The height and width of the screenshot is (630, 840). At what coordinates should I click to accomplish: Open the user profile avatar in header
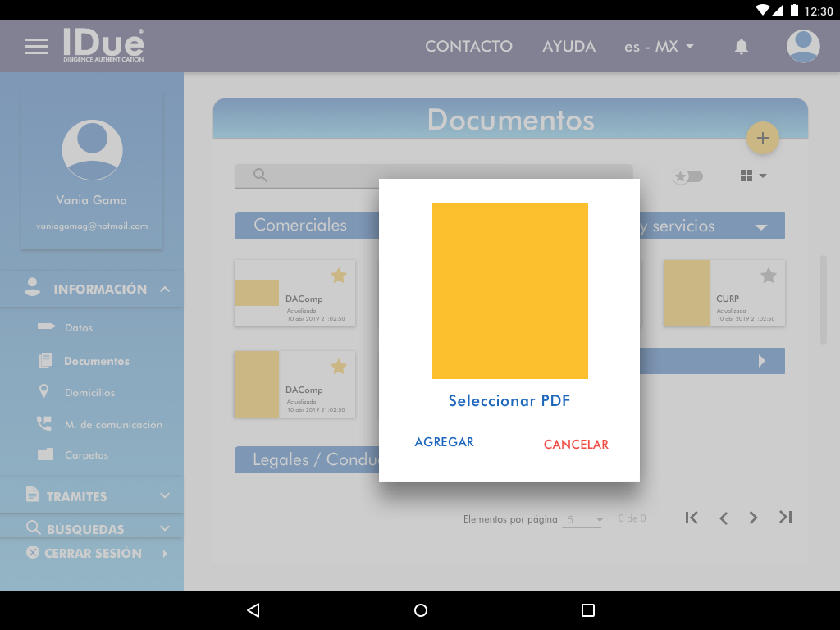(803, 46)
